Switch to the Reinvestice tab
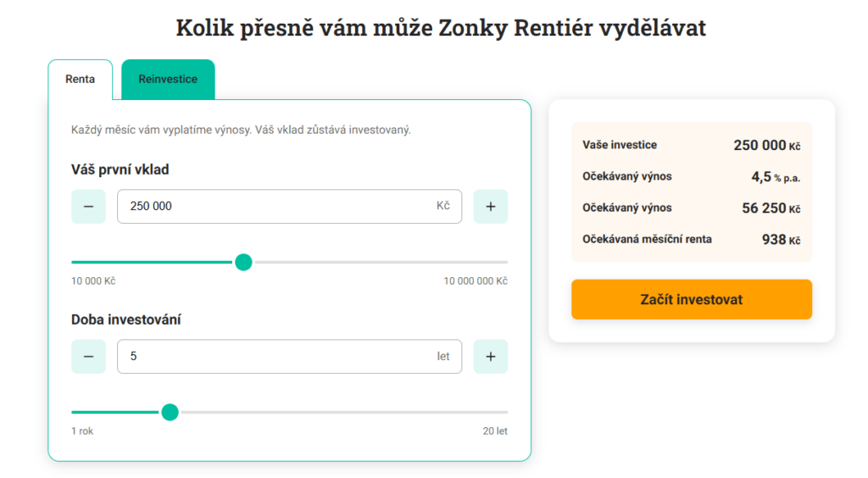 click(x=168, y=80)
